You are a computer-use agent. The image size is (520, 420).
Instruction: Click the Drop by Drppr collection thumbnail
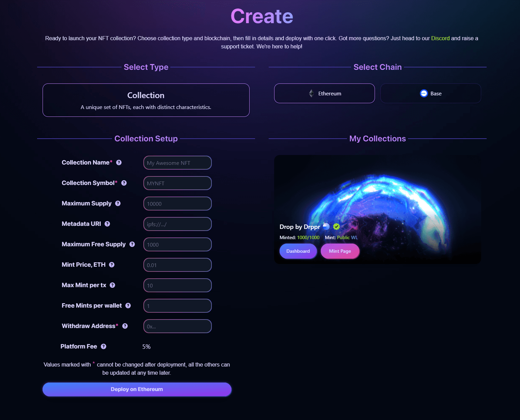377,194
